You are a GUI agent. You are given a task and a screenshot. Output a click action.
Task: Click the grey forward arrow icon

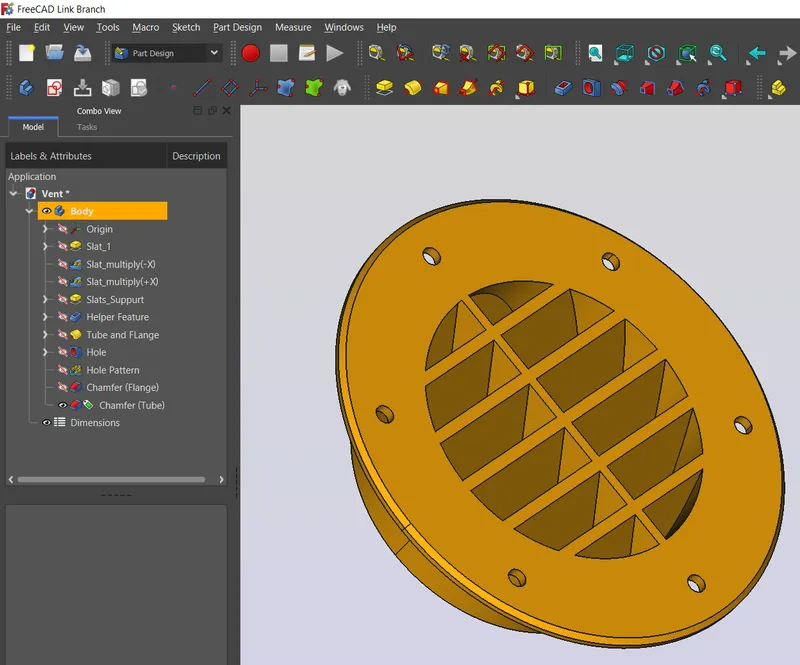[x=787, y=53]
